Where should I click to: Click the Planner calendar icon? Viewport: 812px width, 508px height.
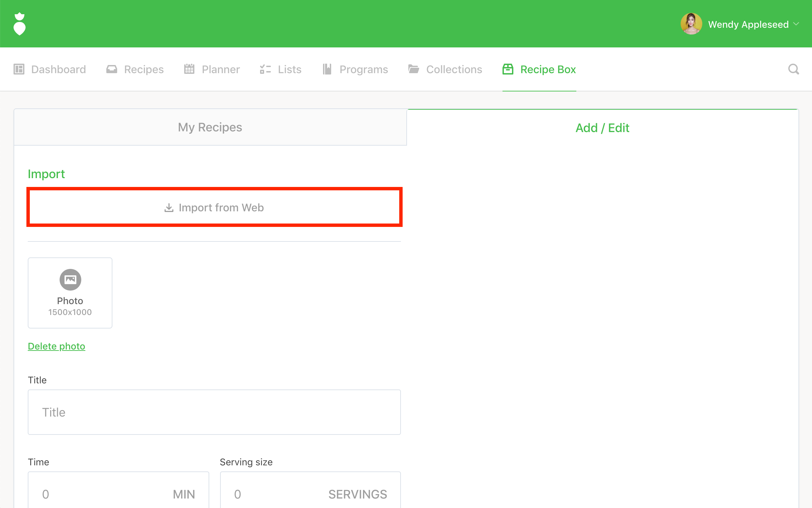[x=189, y=69]
